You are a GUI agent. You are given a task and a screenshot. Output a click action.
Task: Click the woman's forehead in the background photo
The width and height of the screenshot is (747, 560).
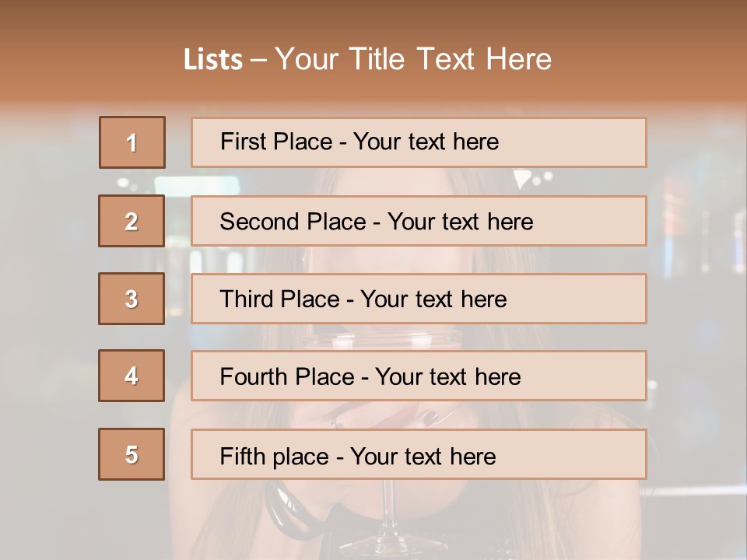(389, 180)
